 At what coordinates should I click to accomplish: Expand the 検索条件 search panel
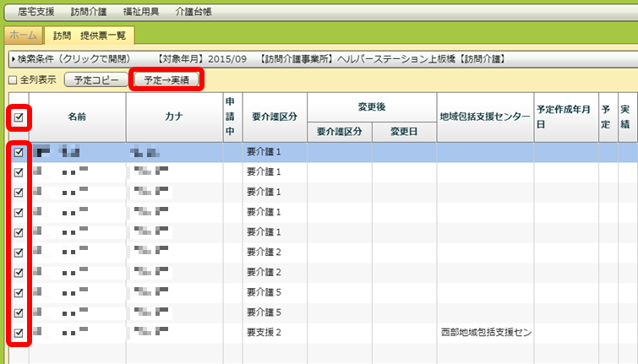[x=72, y=59]
